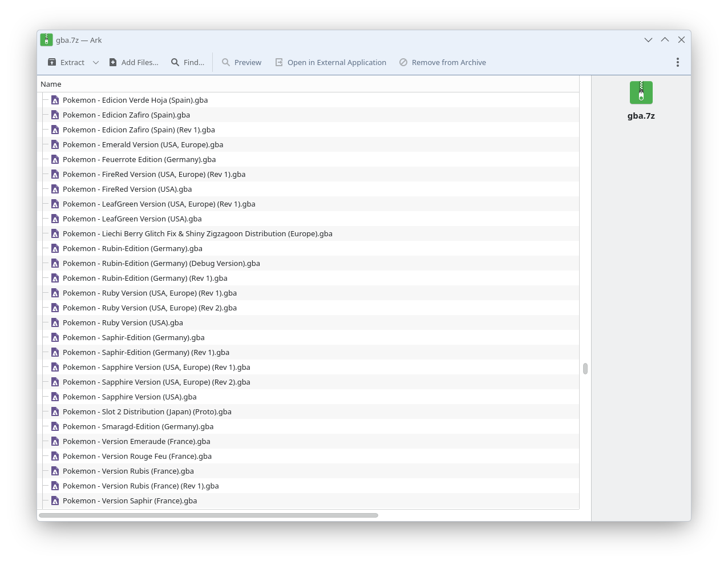Select Pokemon - LeafGreen Version (USA).gba
Image resolution: width=728 pixels, height=565 pixels.
[x=308, y=219]
